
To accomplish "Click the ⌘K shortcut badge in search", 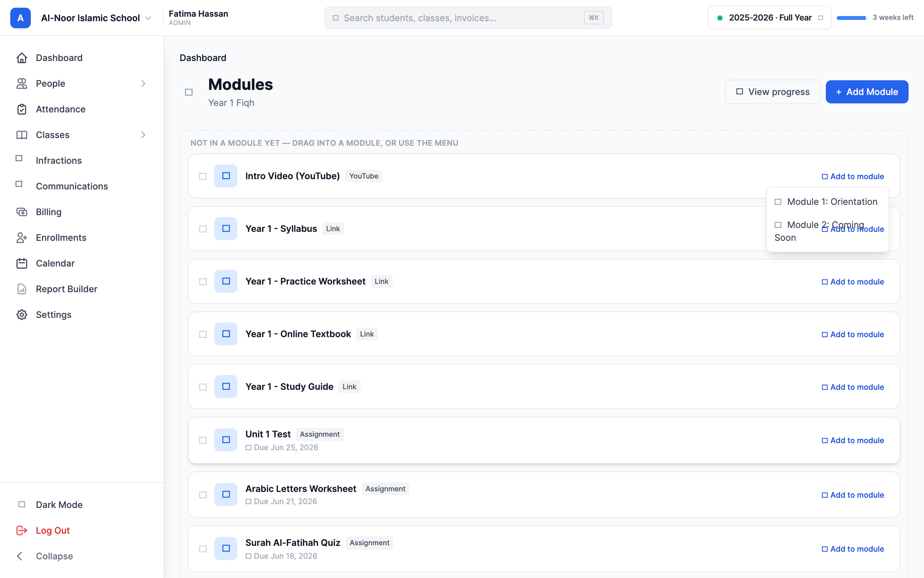I will coord(593,18).
